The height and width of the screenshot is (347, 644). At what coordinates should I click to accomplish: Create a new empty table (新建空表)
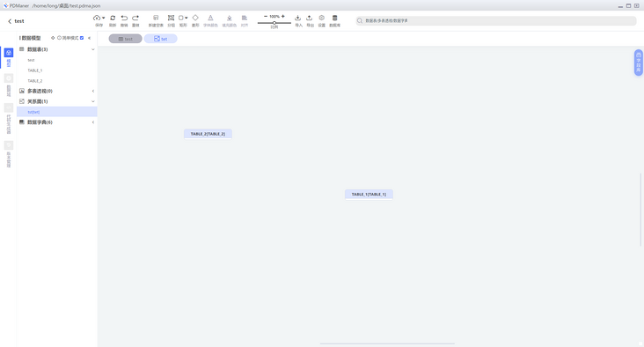coord(156,18)
